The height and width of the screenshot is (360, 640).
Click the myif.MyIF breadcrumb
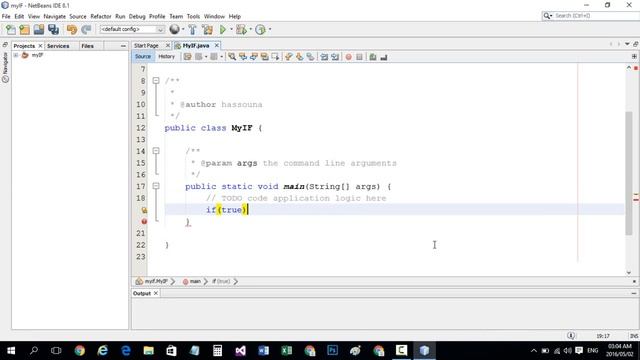tap(152, 282)
